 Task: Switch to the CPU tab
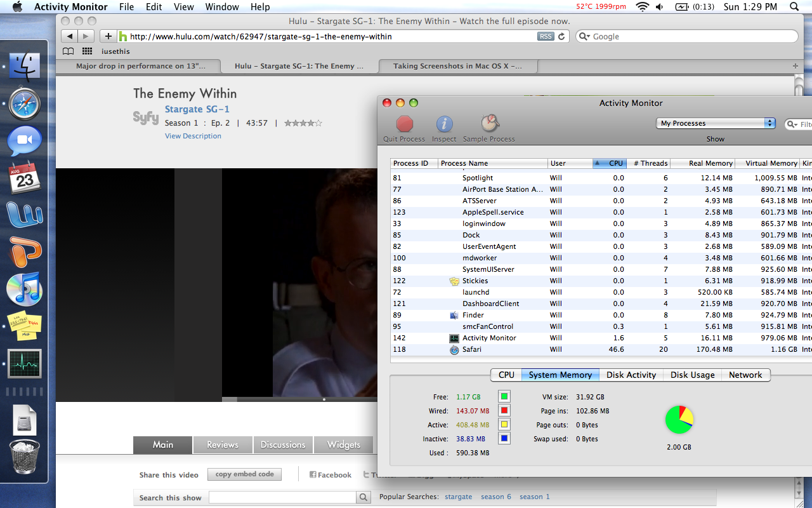pos(506,375)
